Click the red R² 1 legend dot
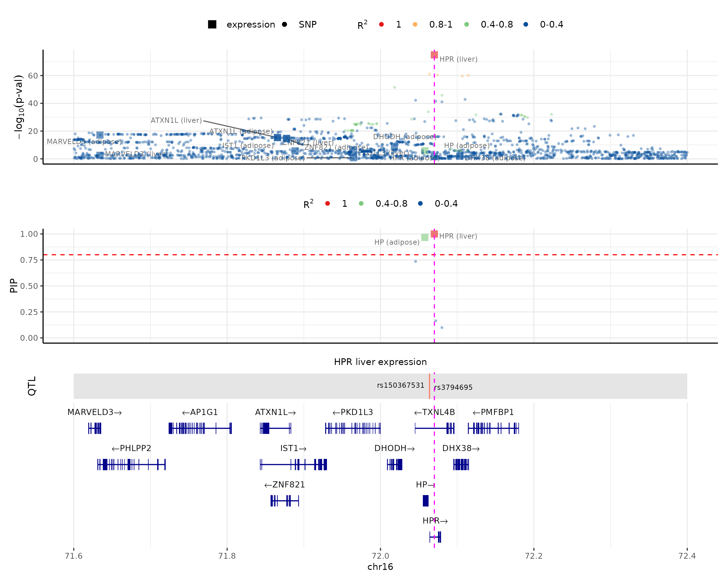This screenshot has width=728, height=582. (381, 24)
